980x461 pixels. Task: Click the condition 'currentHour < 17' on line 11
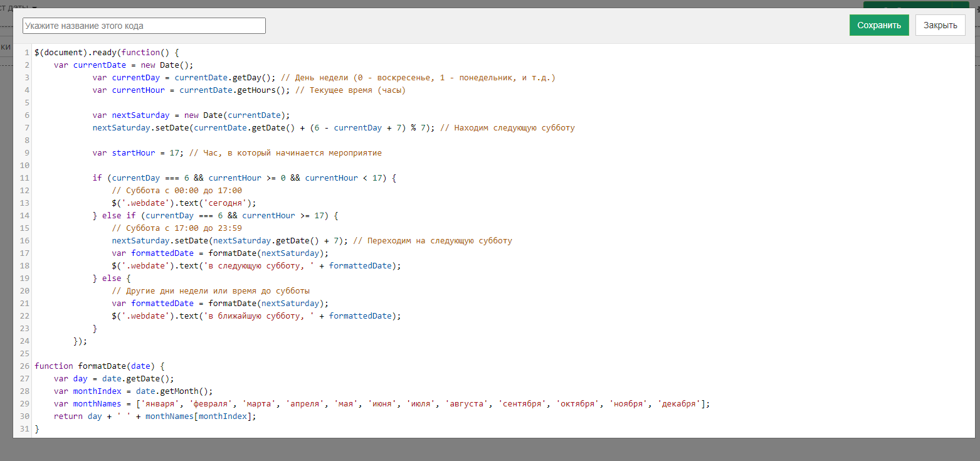344,178
